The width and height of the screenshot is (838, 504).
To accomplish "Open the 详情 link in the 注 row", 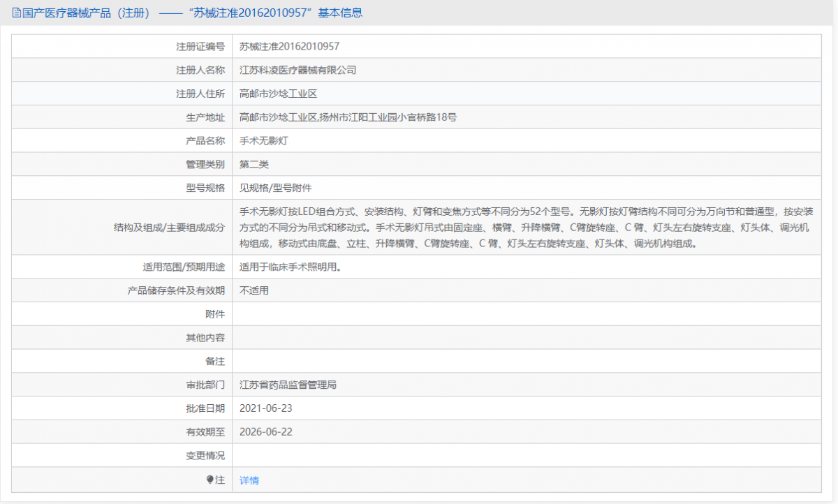I will pos(249,480).
